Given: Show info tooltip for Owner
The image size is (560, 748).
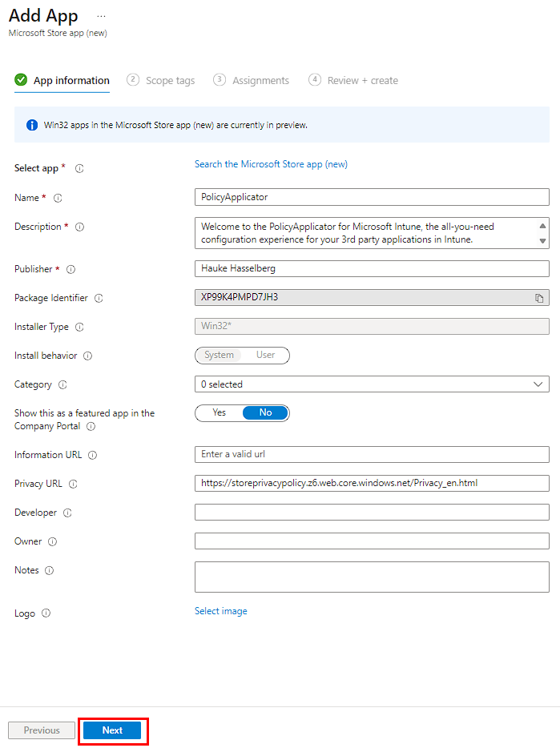Looking at the screenshot, I should pyautogui.click(x=53, y=541).
